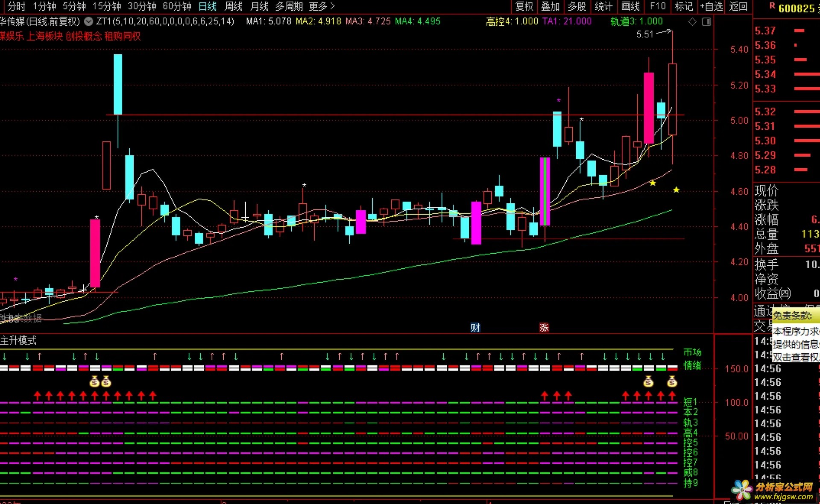This screenshot has height=504, width=820.
Task: Click the 5.32 bid price row
Action: point(786,112)
